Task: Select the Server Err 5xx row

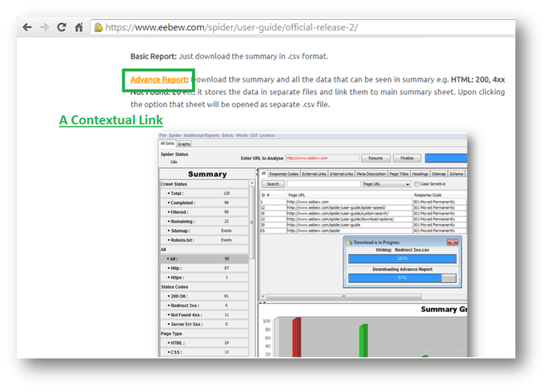Action: (205, 324)
